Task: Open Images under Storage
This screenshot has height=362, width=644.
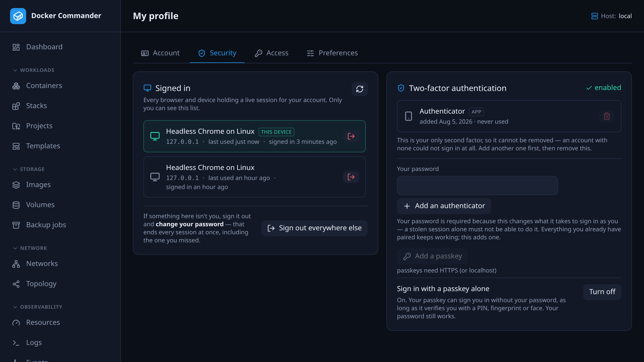Action: pyautogui.click(x=60, y=185)
